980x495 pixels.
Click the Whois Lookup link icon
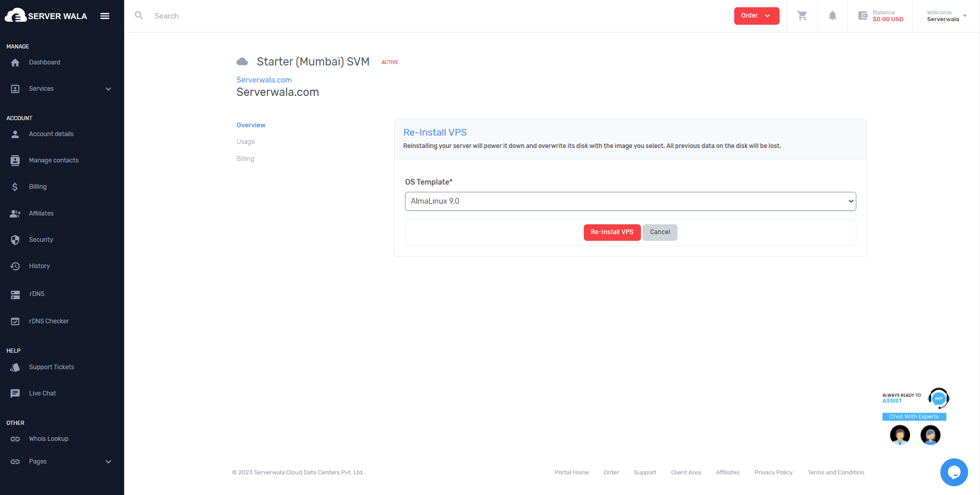(x=15, y=439)
